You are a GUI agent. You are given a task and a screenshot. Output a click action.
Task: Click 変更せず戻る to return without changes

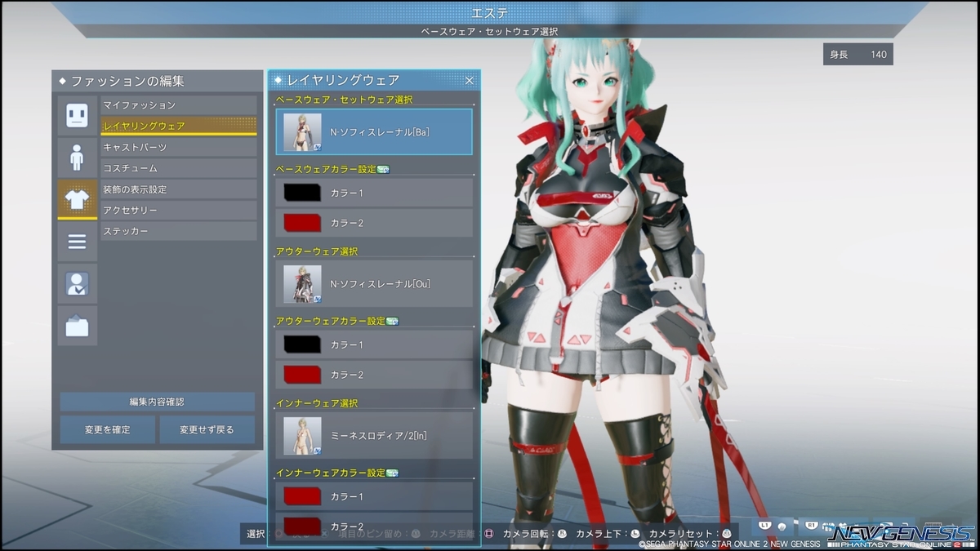pos(207,430)
